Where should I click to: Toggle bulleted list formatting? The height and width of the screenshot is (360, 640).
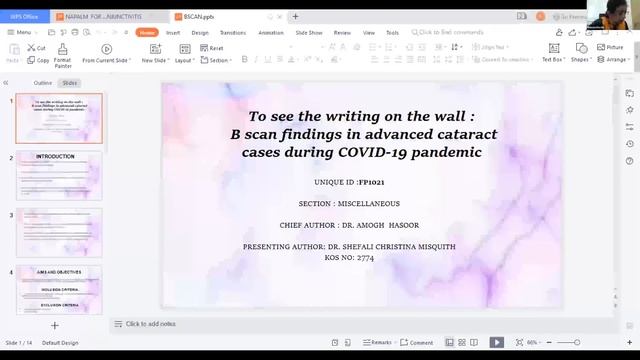click(373, 47)
